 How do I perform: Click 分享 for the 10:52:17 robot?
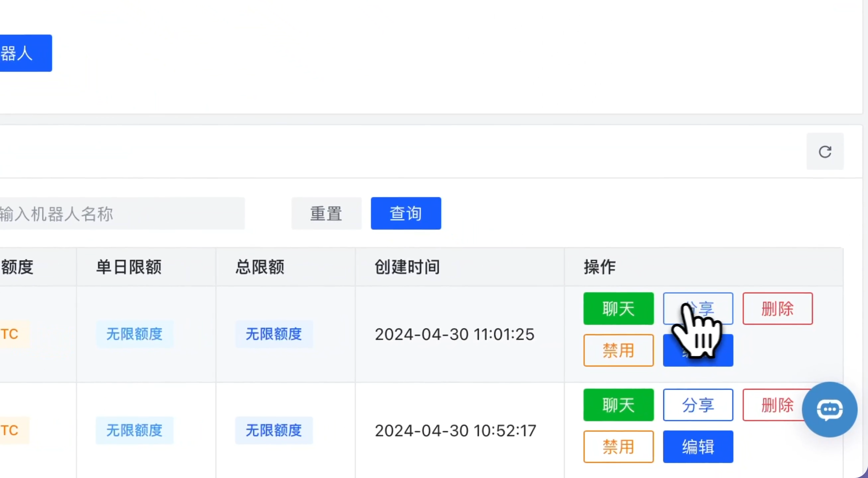pos(698,405)
